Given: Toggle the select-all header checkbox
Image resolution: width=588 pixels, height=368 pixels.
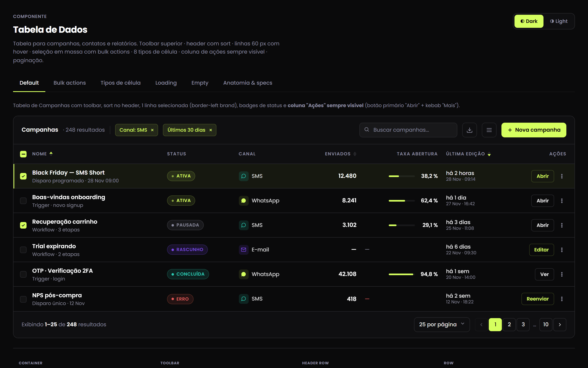Looking at the screenshot, I should click(x=23, y=154).
